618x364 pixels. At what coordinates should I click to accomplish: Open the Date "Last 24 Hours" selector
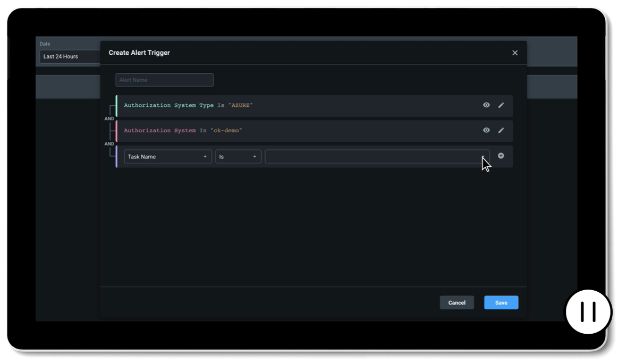(x=69, y=57)
